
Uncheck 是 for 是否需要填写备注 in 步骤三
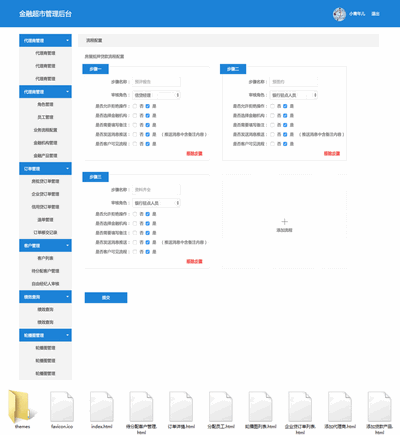tap(147, 233)
